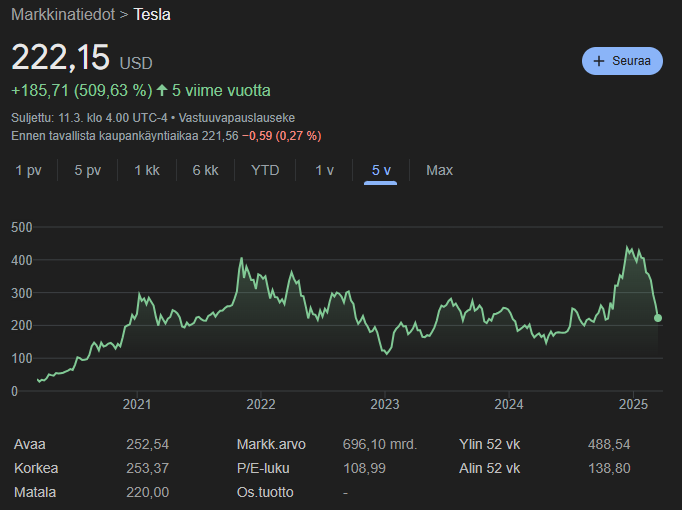Click the 5 viime vuotta label
This screenshot has height=510, width=682.
pyautogui.click(x=221, y=90)
